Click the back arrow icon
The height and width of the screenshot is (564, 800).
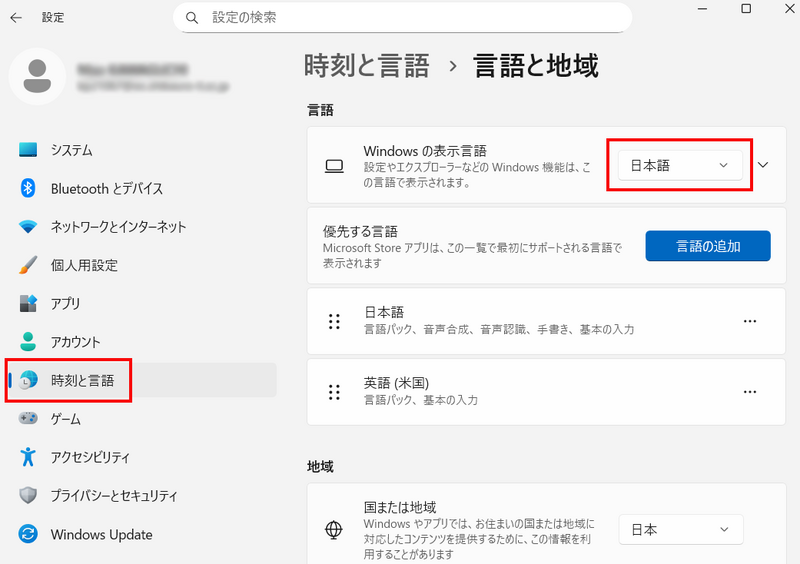point(16,18)
